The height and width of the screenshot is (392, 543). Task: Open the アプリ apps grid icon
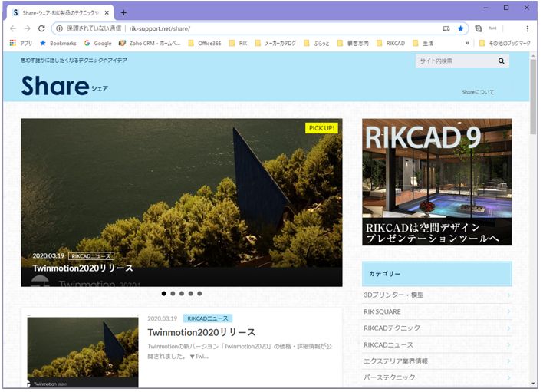click(13, 43)
